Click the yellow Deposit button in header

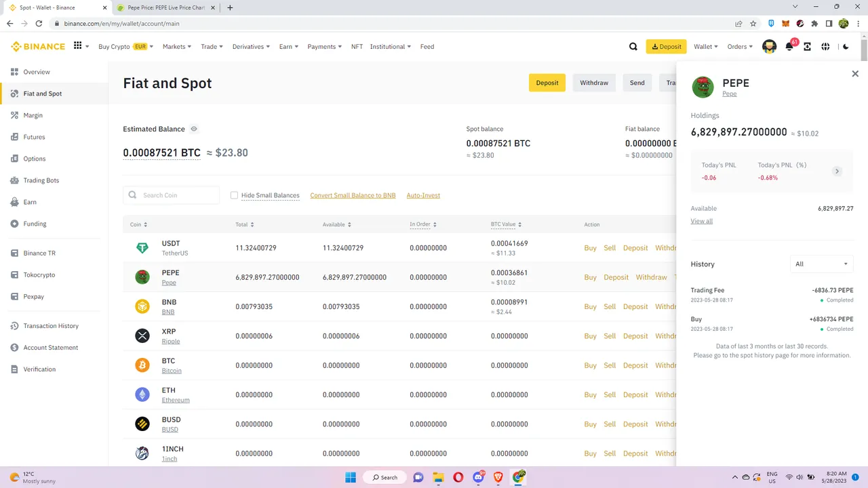coord(666,47)
